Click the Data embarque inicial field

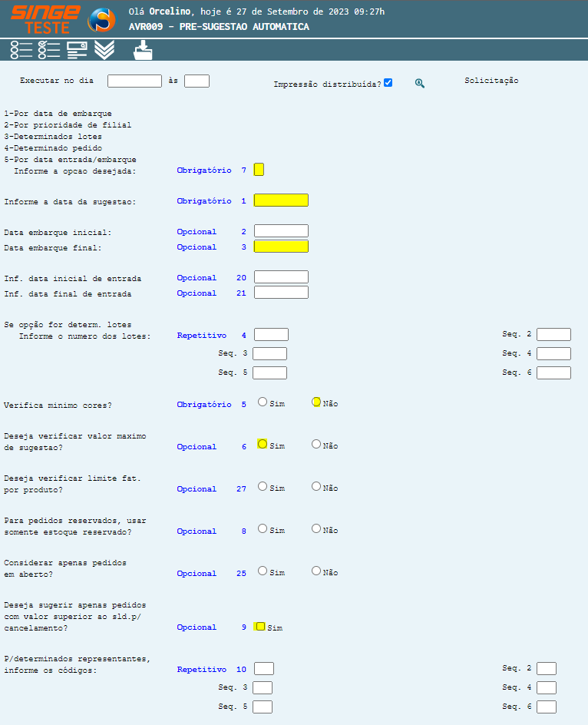[x=281, y=230]
